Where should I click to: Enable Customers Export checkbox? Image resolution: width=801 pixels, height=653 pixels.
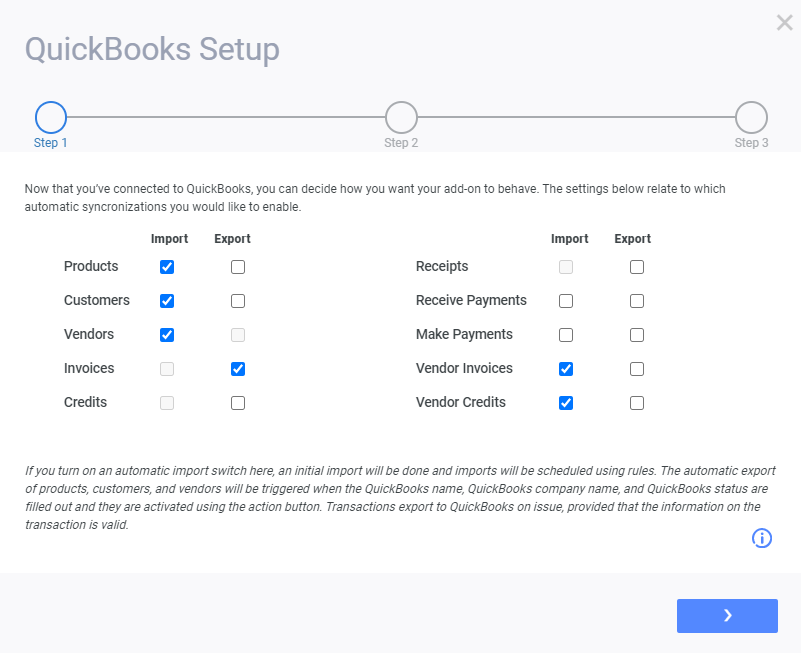(x=238, y=301)
